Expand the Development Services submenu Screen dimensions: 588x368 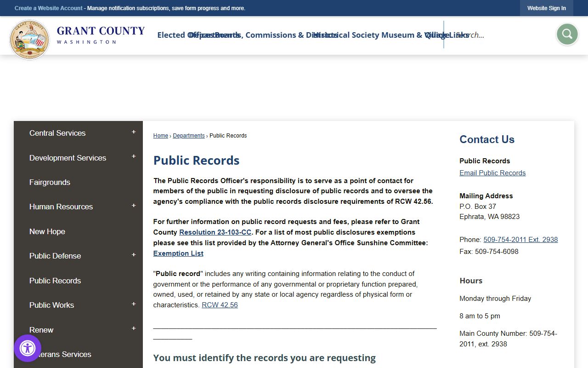[134, 157]
